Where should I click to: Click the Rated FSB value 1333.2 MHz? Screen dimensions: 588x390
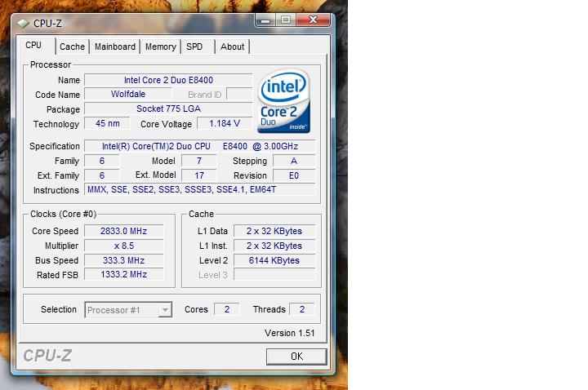[124, 274]
